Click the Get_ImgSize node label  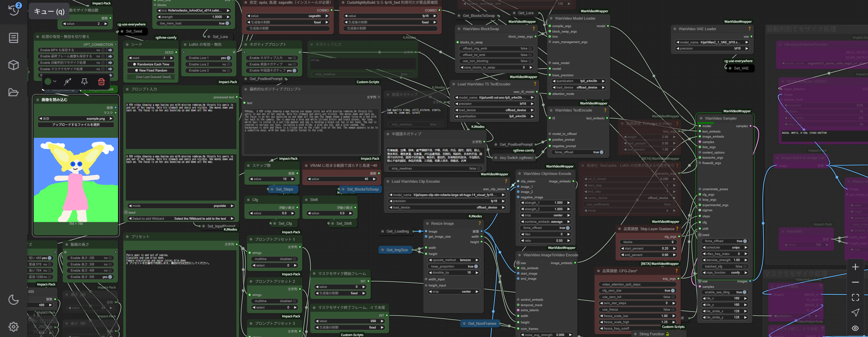[x=397, y=250]
